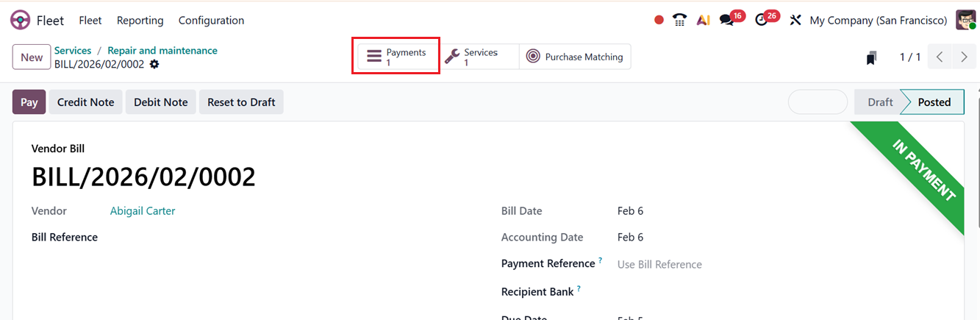Viewport: 980px width, 320px height.
Task: Open the conversations chat icon
Action: (727, 21)
